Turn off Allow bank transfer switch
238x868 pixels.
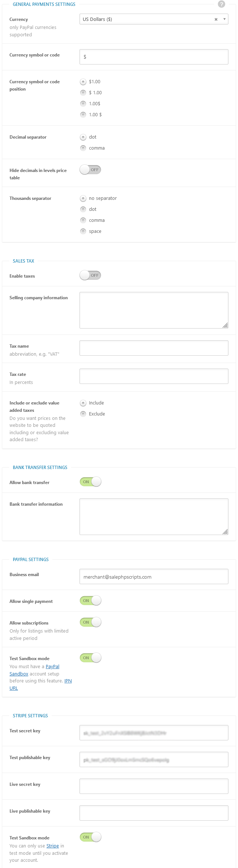(x=90, y=482)
